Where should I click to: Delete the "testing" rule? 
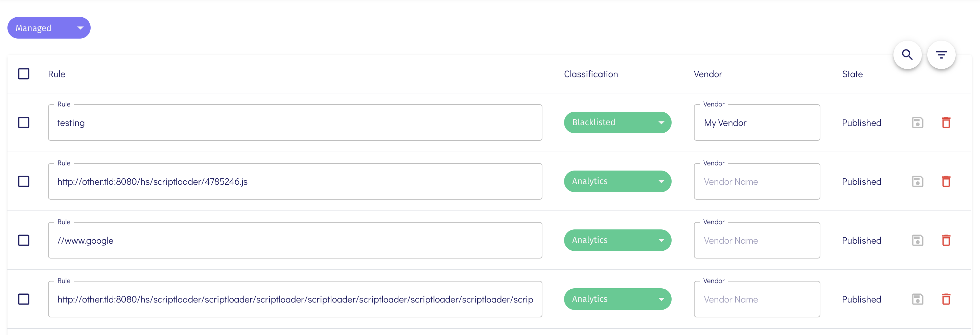pyautogui.click(x=947, y=122)
